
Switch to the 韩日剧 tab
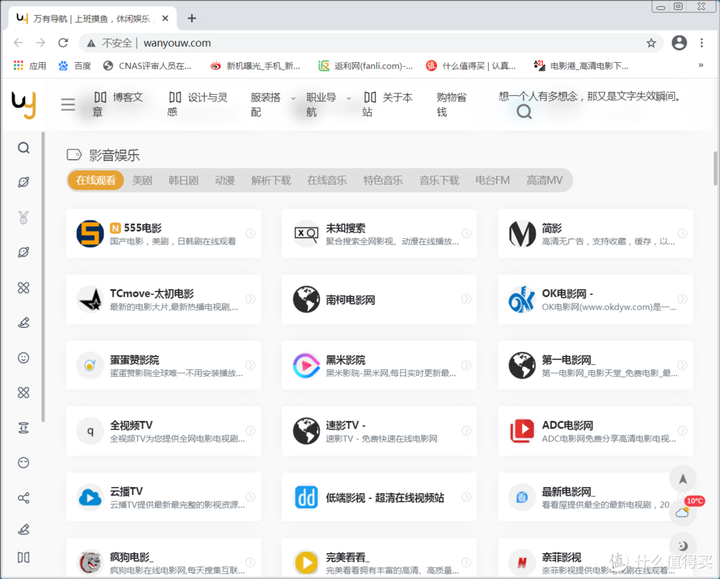tap(184, 180)
